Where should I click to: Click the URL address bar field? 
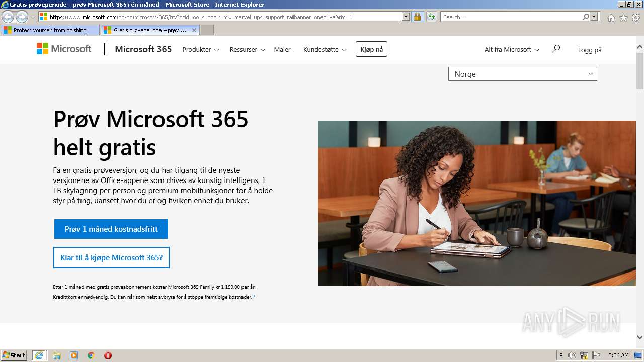224,17
